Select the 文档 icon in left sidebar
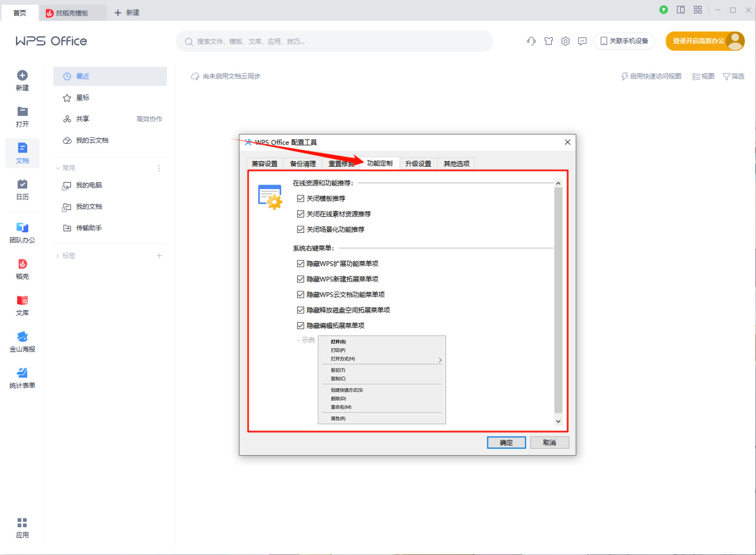 (x=22, y=148)
